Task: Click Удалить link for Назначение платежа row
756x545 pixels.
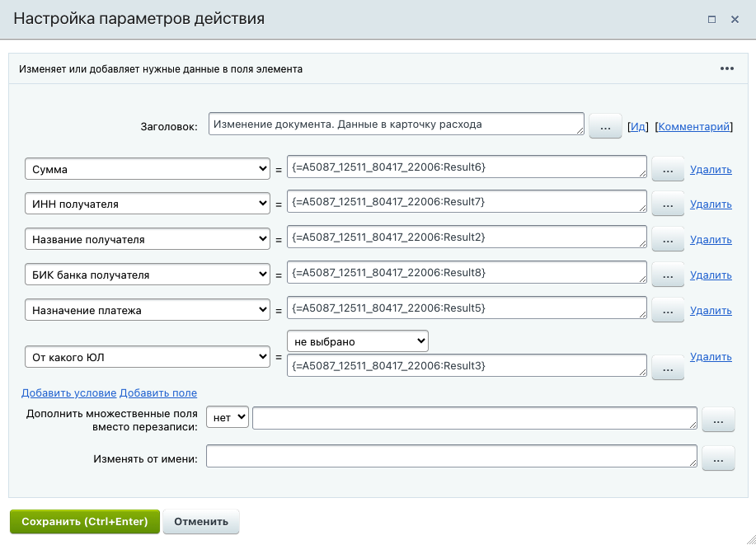Action: [x=711, y=311]
